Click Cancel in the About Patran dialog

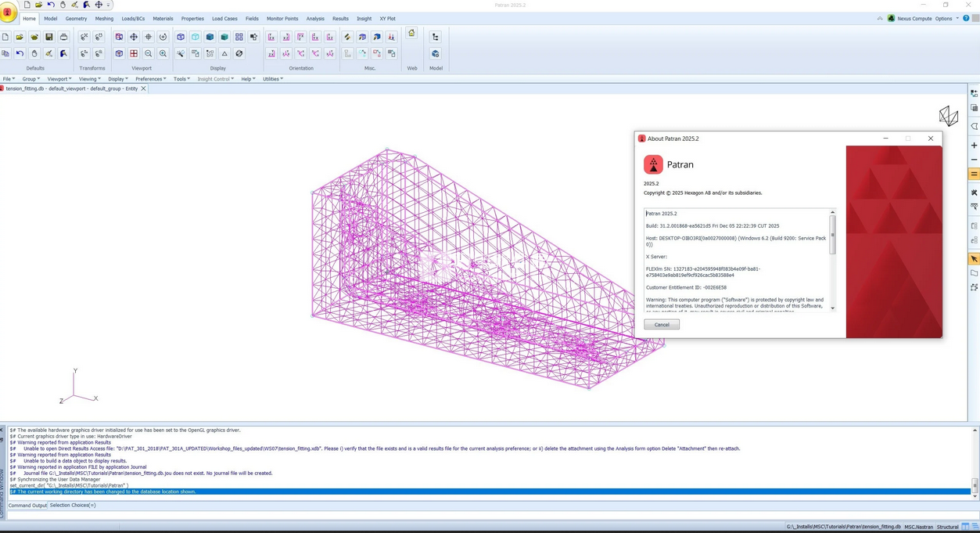click(x=662, y=324)
